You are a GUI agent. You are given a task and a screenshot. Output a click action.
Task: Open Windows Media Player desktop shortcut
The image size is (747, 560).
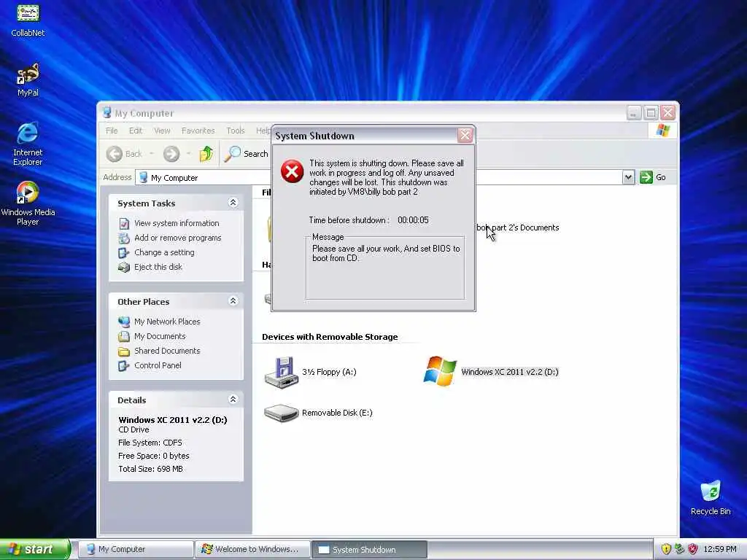click(28, 203)
